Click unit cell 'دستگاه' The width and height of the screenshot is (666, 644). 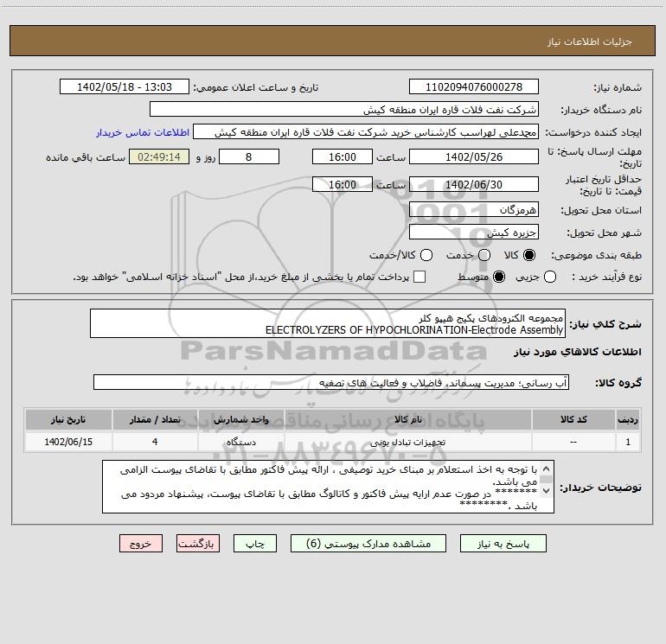tap(241, 442)
